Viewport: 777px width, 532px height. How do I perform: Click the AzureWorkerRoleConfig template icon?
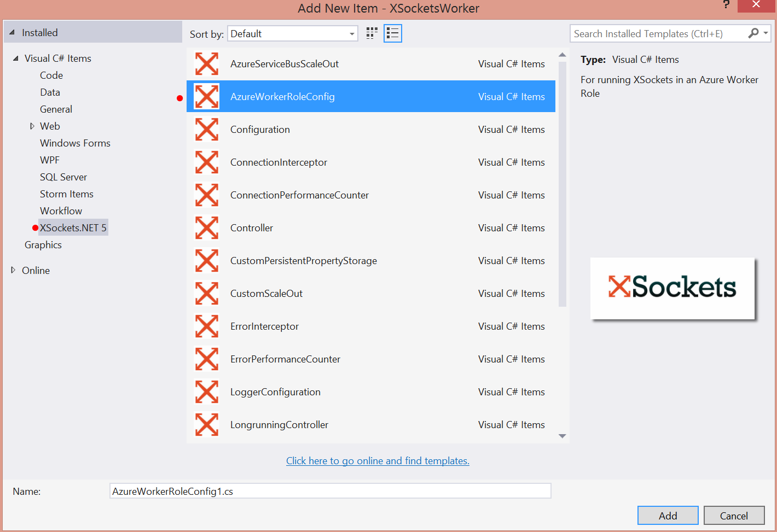[x=207, y=97]
